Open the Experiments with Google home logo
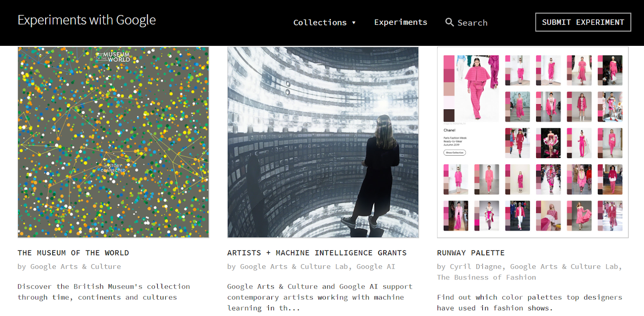The height and width of the screenshot is (316, 644). [x=87, y=20]
